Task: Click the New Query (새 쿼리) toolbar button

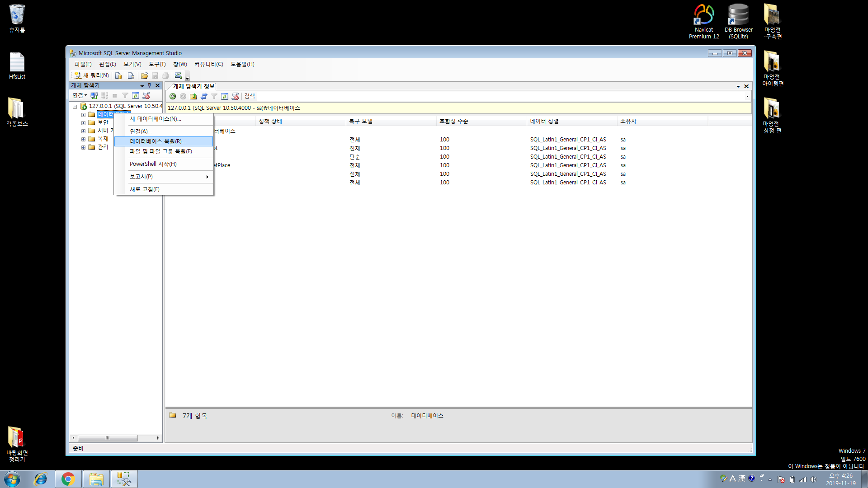Action: [92, 75]
